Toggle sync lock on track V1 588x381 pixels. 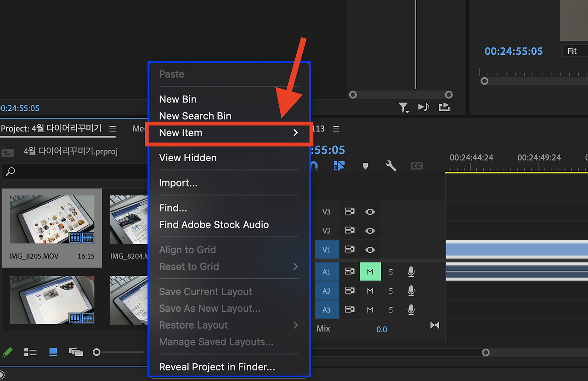350,250
